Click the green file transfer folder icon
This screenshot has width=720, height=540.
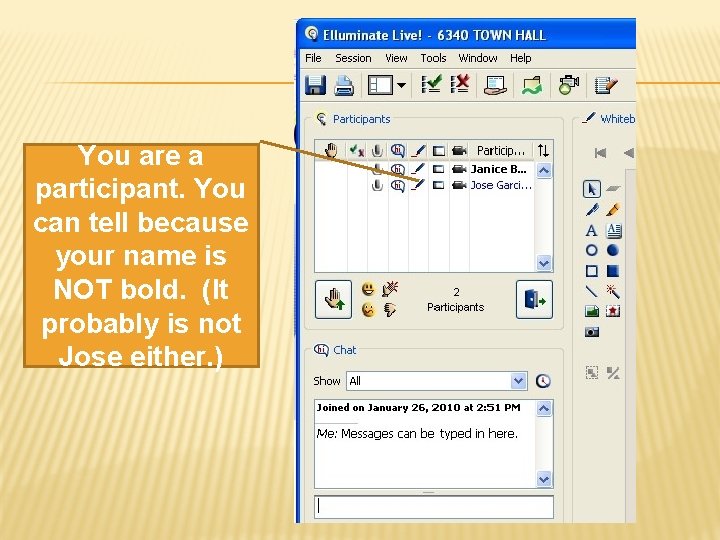(532, 85)
